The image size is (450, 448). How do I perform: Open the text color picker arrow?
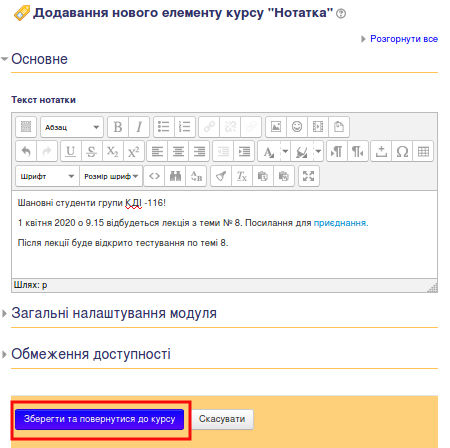point(285,152)
